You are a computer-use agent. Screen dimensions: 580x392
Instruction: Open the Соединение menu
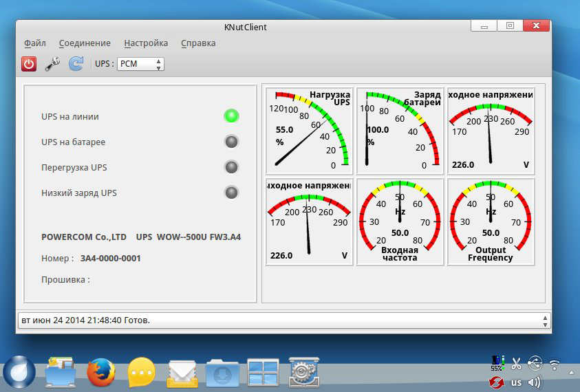coord(85,43)
